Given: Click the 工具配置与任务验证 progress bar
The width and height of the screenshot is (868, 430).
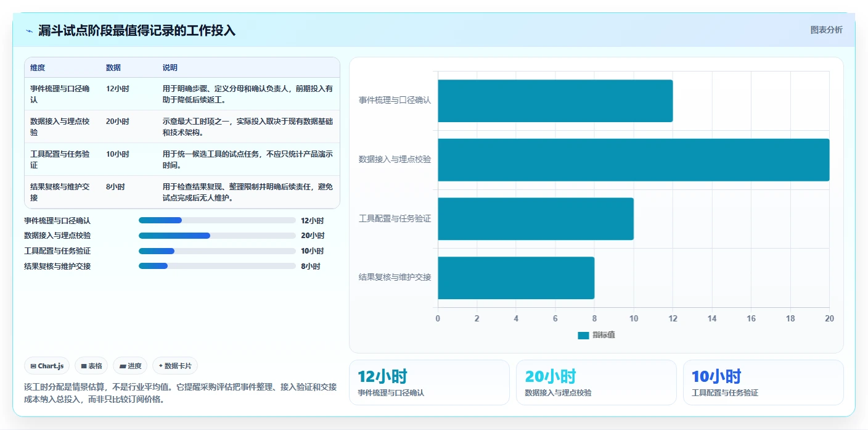Looking at the screenshot, I should pos(217,251).
